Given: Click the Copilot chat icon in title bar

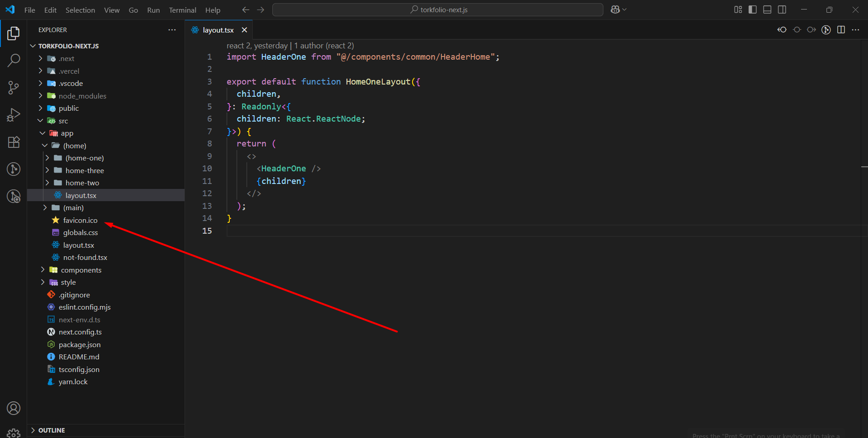Looking at the screenshot, I should (615, 9).
